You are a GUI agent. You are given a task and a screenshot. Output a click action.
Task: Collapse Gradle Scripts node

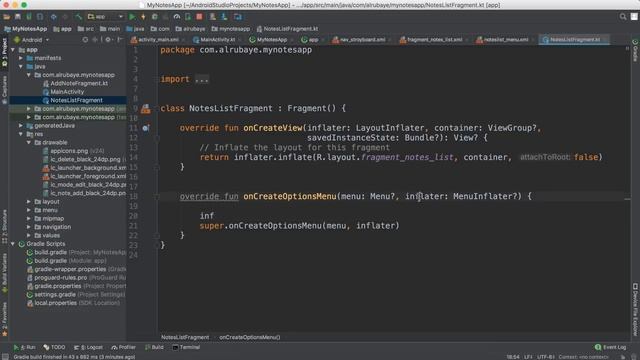pos(13,244)
